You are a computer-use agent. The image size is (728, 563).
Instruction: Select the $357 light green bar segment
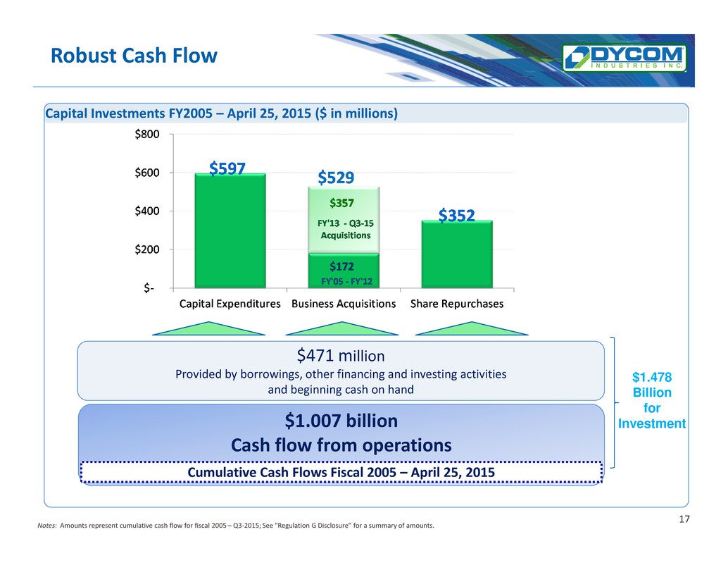pyautogui.click(x=344, y=220)
